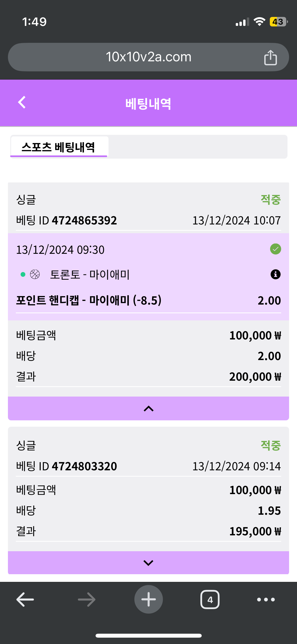
Task: Open a new tab with plus button
Action: coord(149,599)
